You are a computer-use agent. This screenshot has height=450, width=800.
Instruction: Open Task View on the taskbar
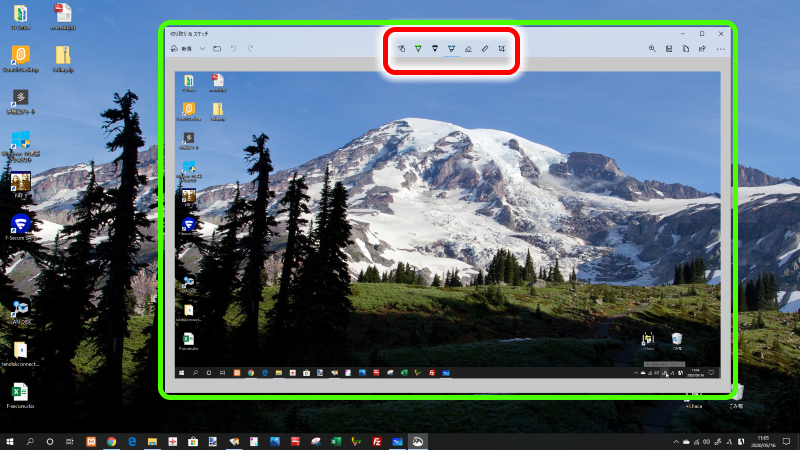tap(70, 441)
